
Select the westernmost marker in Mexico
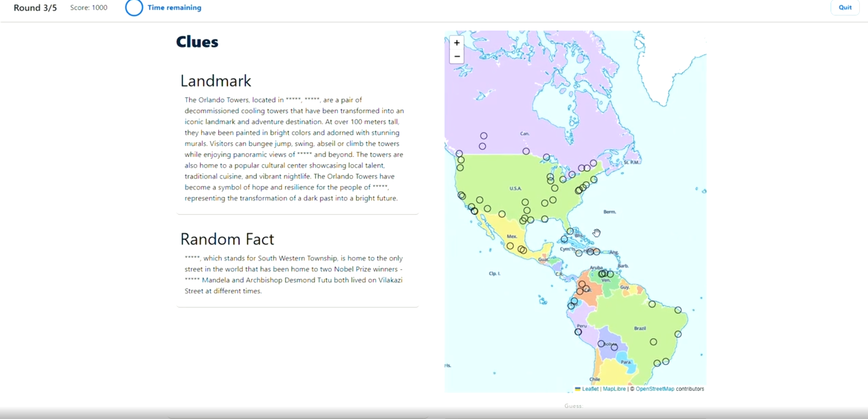pos(510,246)
